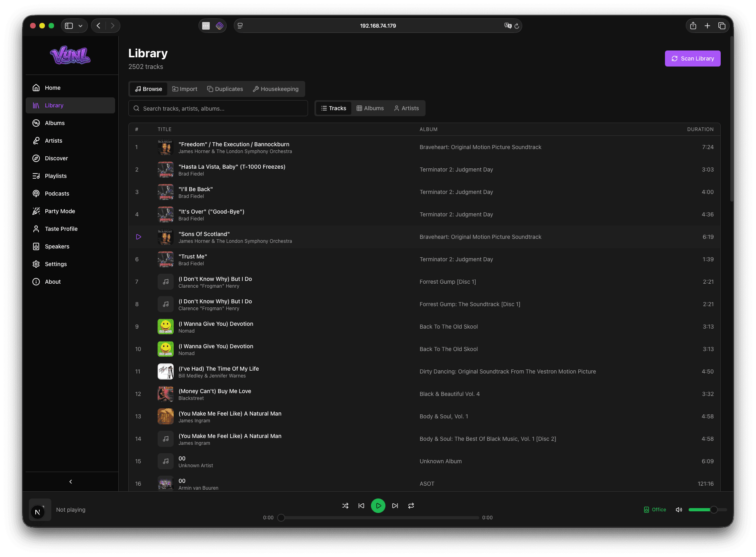The height and width of the screenshot is (557, 756).
Task: Open the Podcasts section
Action: coord(70,194)
